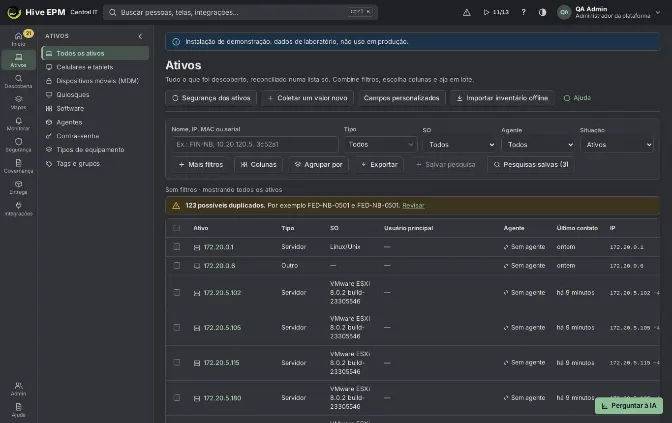Click Sem agente icon in 172.20.0.1 row
The height and width of the screenshot is (423, 672).
pos(506,247)
